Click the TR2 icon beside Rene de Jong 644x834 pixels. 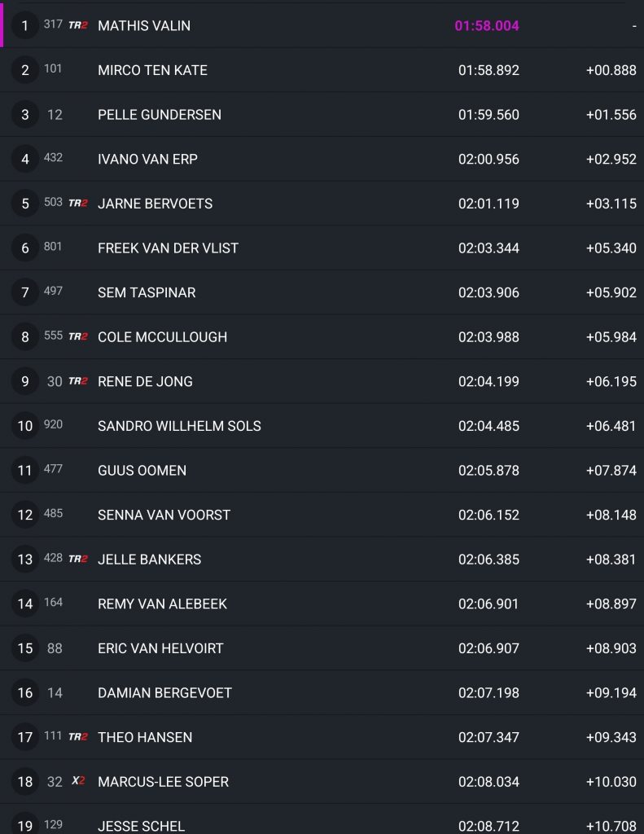78,381
